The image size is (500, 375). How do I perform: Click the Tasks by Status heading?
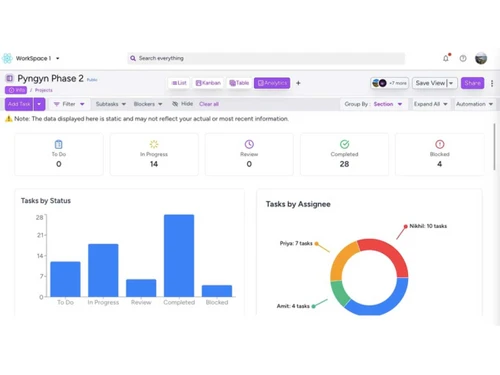46,201
